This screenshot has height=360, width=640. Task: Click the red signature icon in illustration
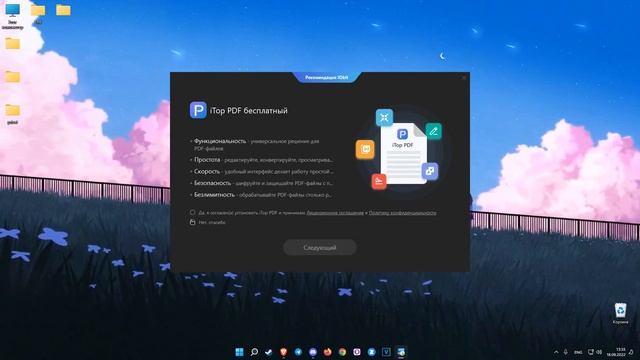(x=379, y=181)
